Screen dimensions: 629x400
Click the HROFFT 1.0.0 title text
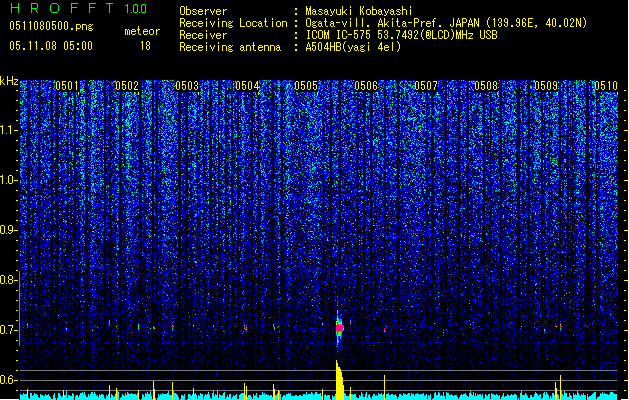pos(78,8)
